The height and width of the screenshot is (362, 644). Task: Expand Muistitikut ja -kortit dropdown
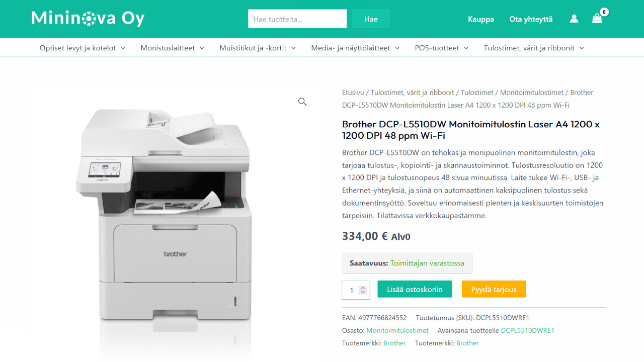258,48
